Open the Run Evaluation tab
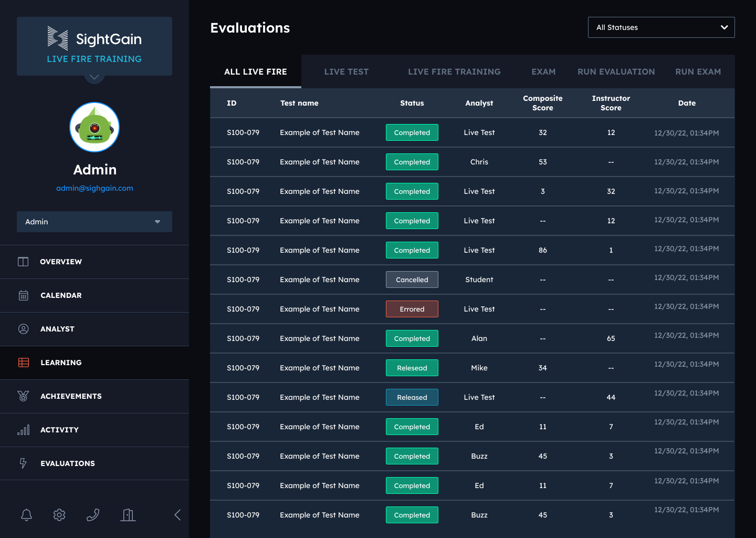 coord(616,71)
